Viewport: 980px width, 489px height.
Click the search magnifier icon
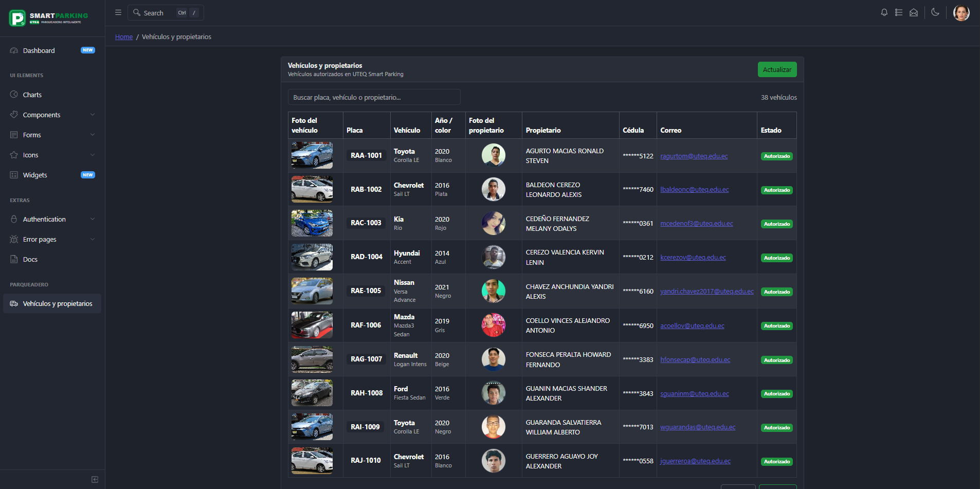pos(137,13)
